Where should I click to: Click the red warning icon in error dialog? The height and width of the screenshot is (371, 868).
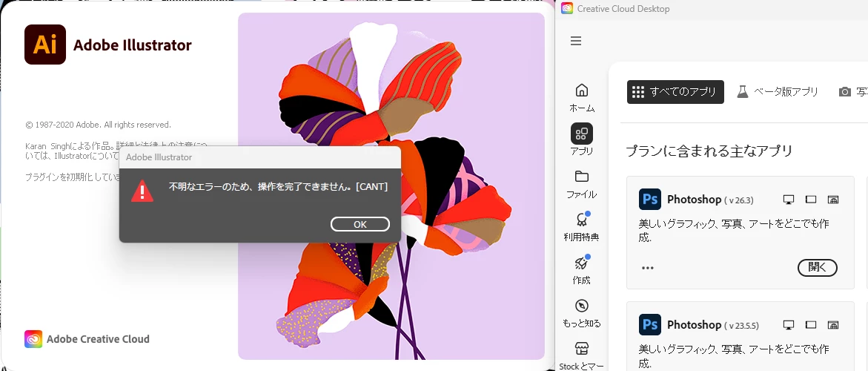click(x=142, y=191)
